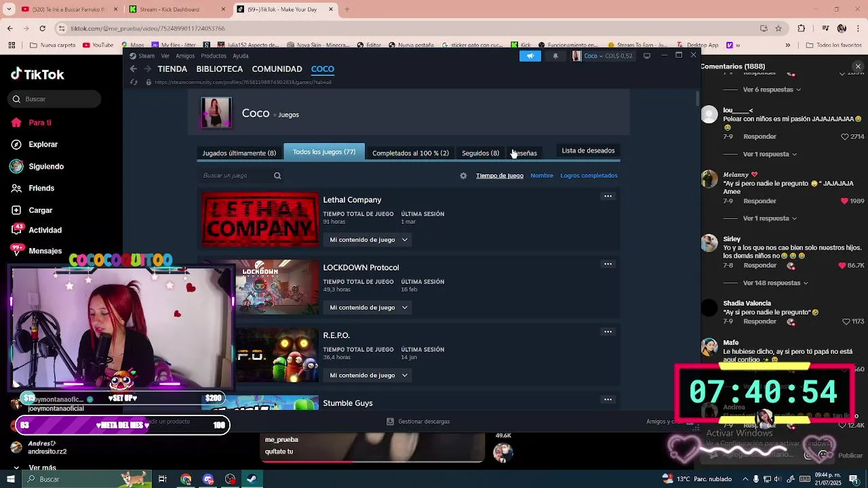Open Discord from Windows taskbar
Image resolution: width=868 pixels, height=488 pixels.
point(208,479)
